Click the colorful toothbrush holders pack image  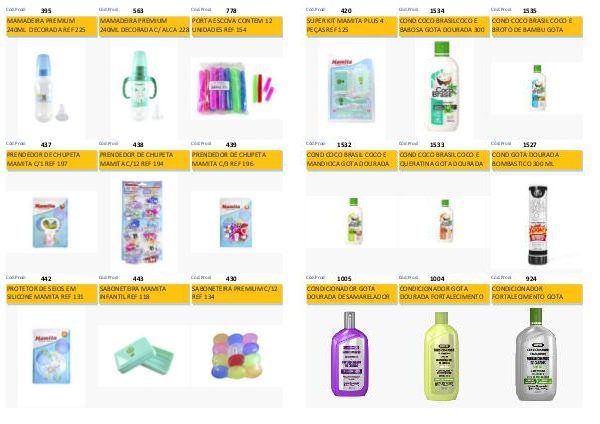pos(236,88)
